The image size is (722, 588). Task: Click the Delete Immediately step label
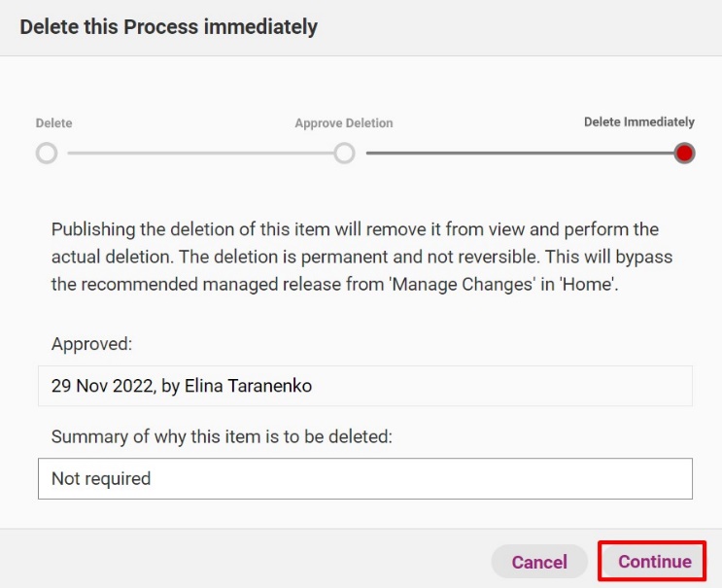coord(639,122)
